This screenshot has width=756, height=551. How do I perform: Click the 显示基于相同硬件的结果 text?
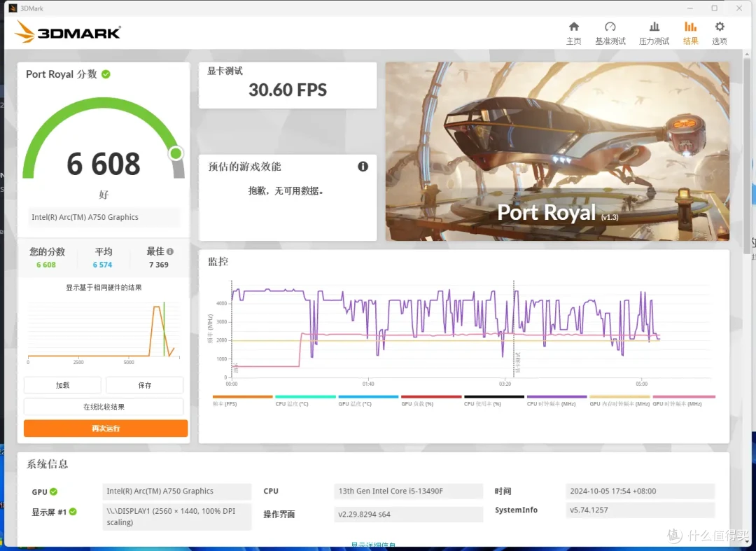(104, 287)
